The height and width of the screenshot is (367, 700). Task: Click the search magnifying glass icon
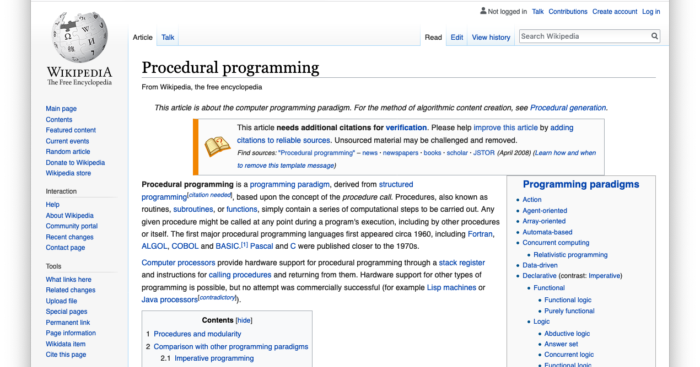[x=654, y=36]
